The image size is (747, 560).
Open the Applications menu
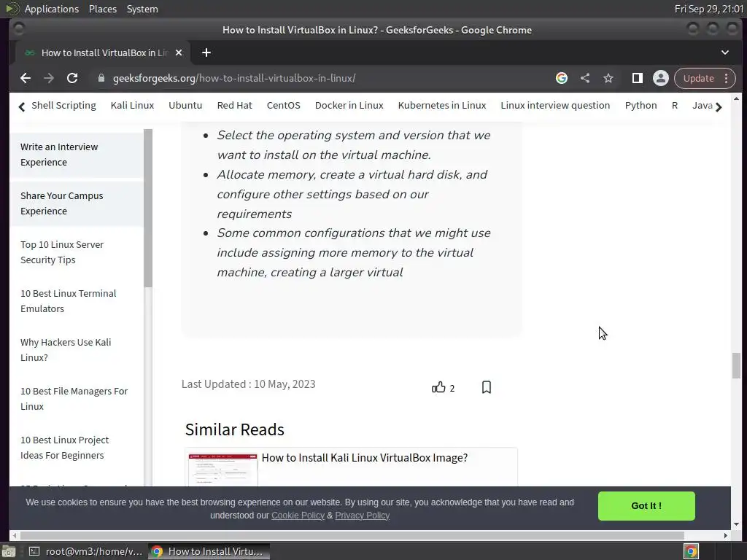tap(52, 9)
